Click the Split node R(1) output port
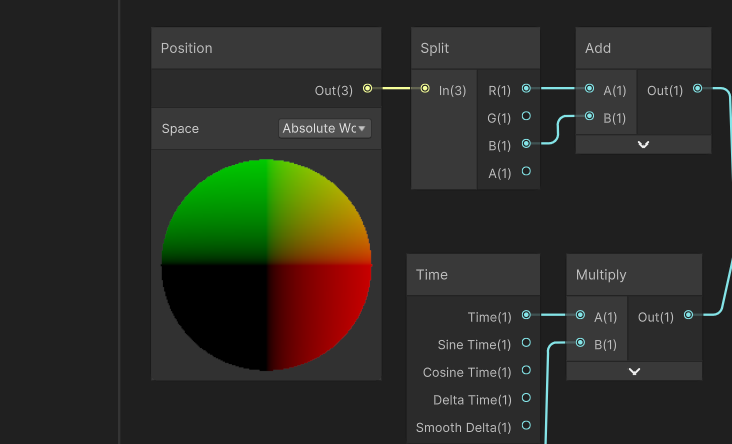This screenshot has height=444, width=732. 526,89
